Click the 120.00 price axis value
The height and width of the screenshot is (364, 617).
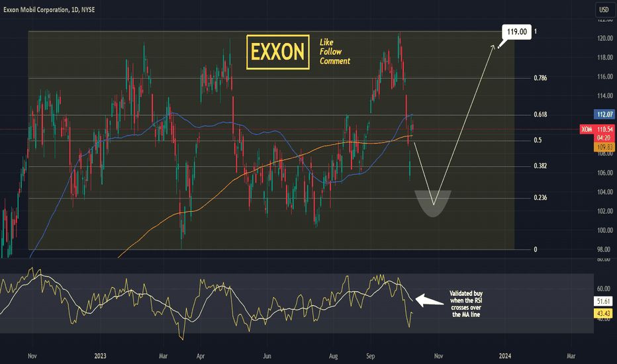pyautogui.click(x=605, y=38)
